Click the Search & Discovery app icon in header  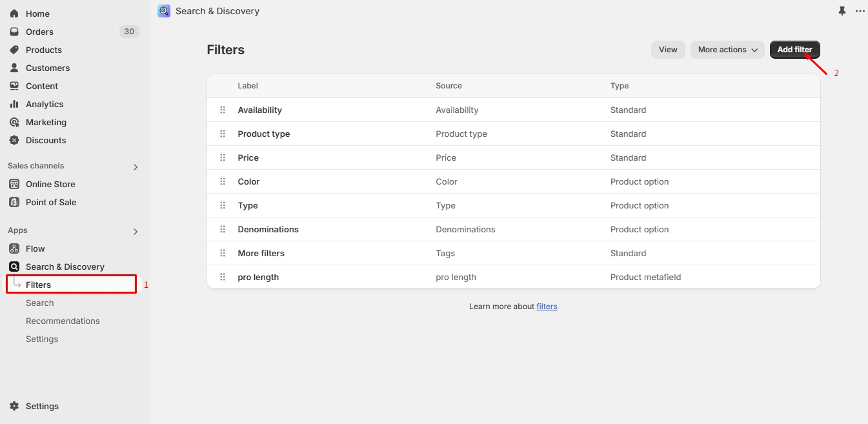pyautogui.click(x=164, y=11)
